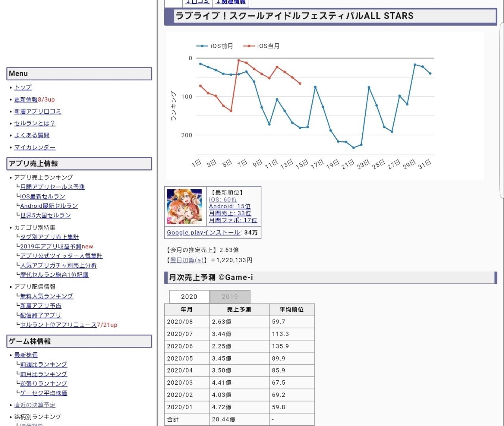Screen dimensions: 504x426
Task: Click the 2020/08 table cell
Action: [x=187, y=322]
